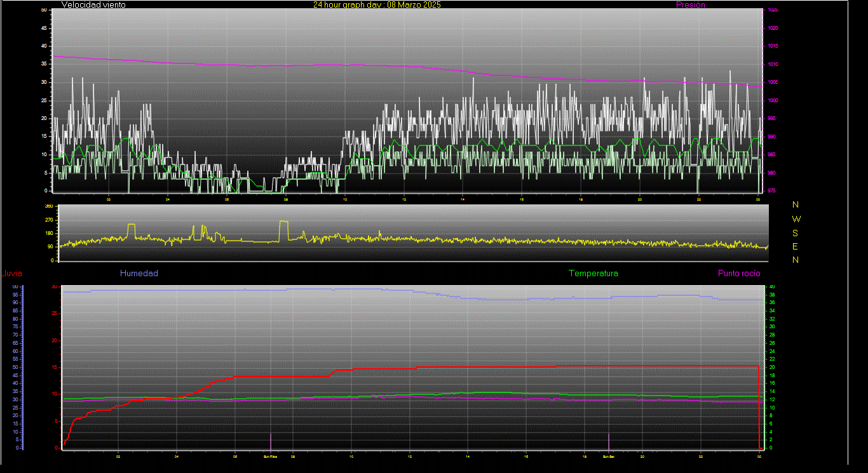Click the 35 value on wind speed axis

coord(44,64)
